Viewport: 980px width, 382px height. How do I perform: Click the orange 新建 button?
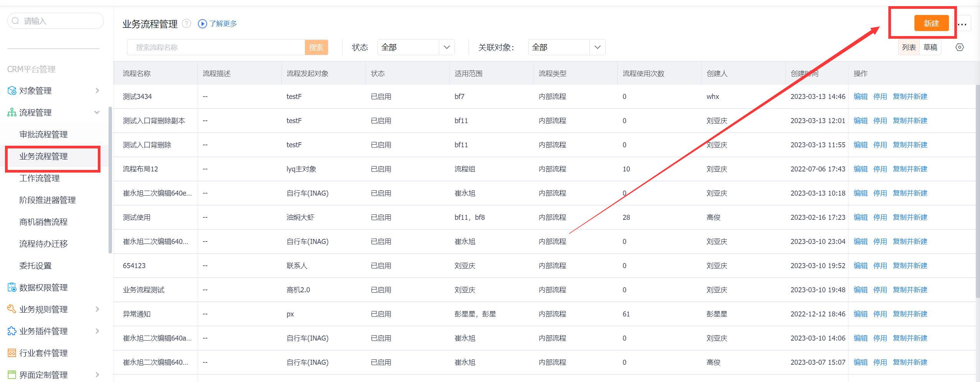click(x=931, y=23)
